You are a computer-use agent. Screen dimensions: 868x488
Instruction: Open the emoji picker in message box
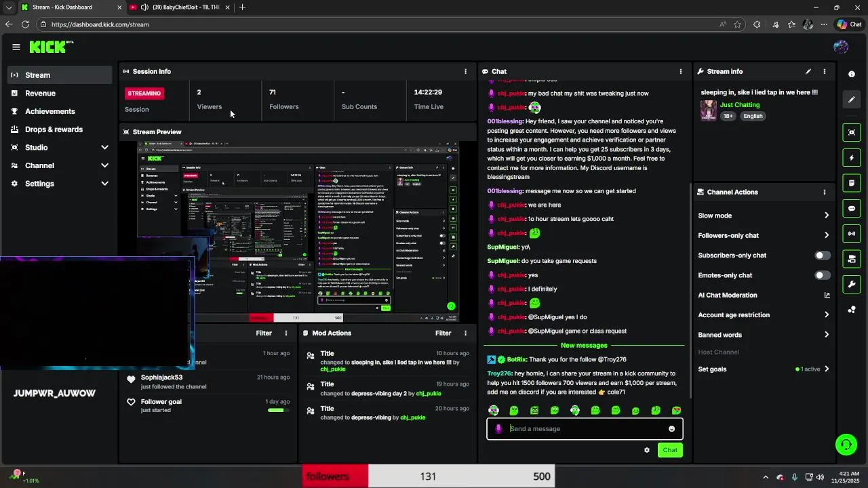click(672, 428)
